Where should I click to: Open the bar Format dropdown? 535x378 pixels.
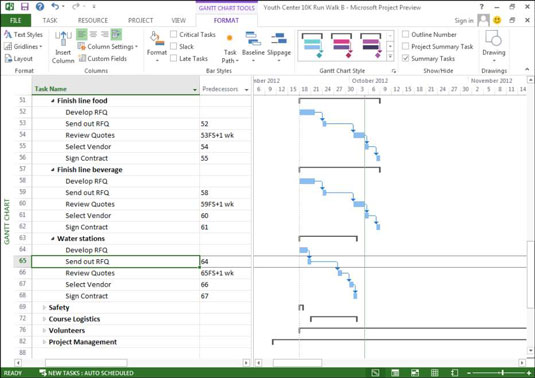157,47
